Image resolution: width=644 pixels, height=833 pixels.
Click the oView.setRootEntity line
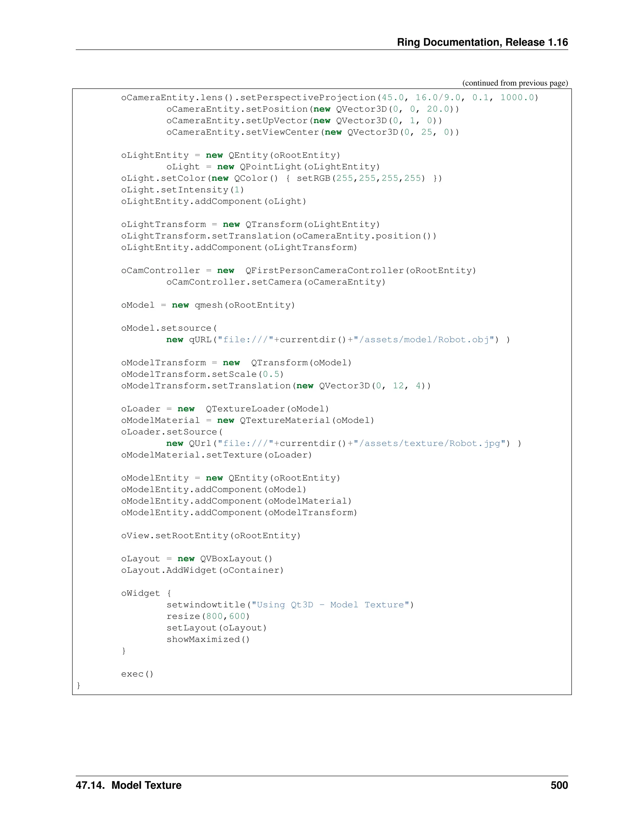[x=211, y=536]
